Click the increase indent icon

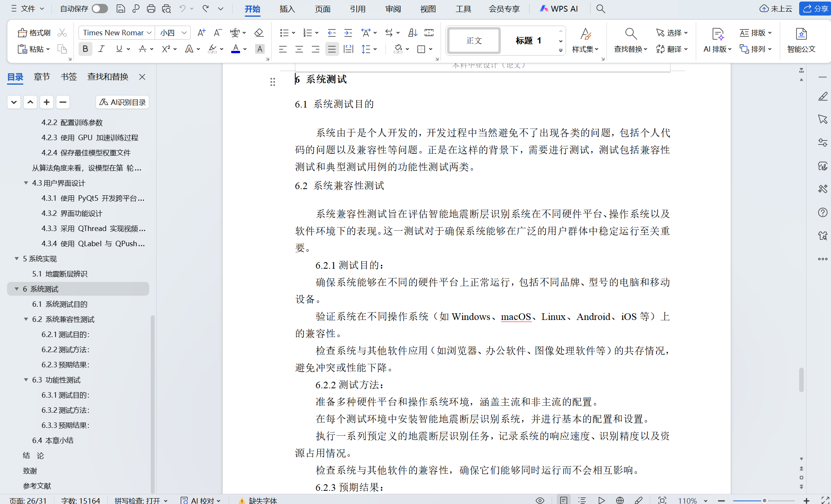[x=348, y=33]
